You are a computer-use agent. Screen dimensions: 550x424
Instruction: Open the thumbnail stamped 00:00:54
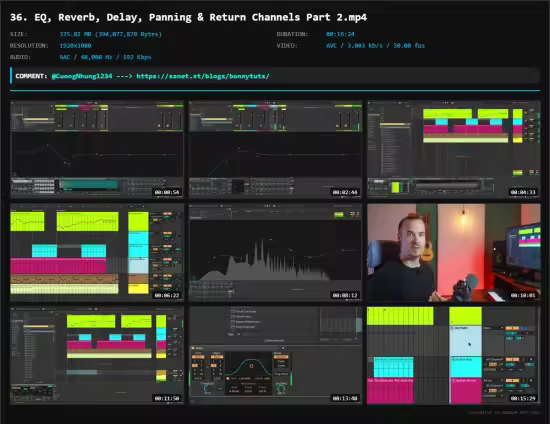97,150
